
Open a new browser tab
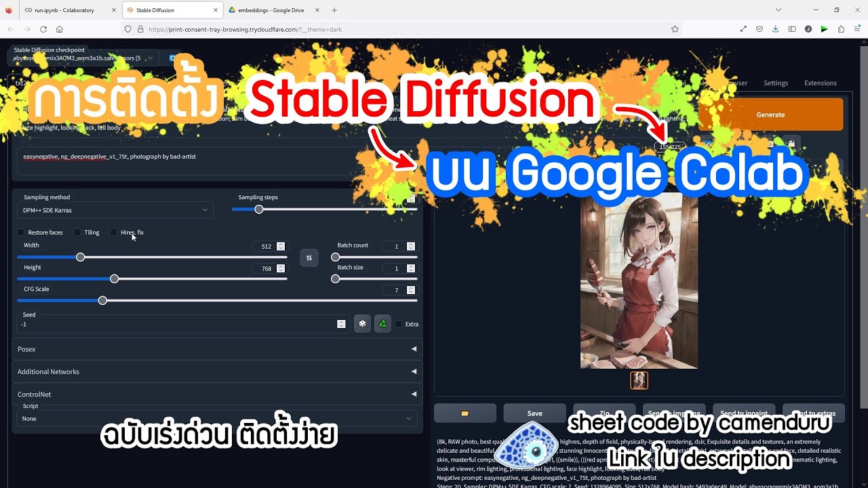(x=334, y=10)
